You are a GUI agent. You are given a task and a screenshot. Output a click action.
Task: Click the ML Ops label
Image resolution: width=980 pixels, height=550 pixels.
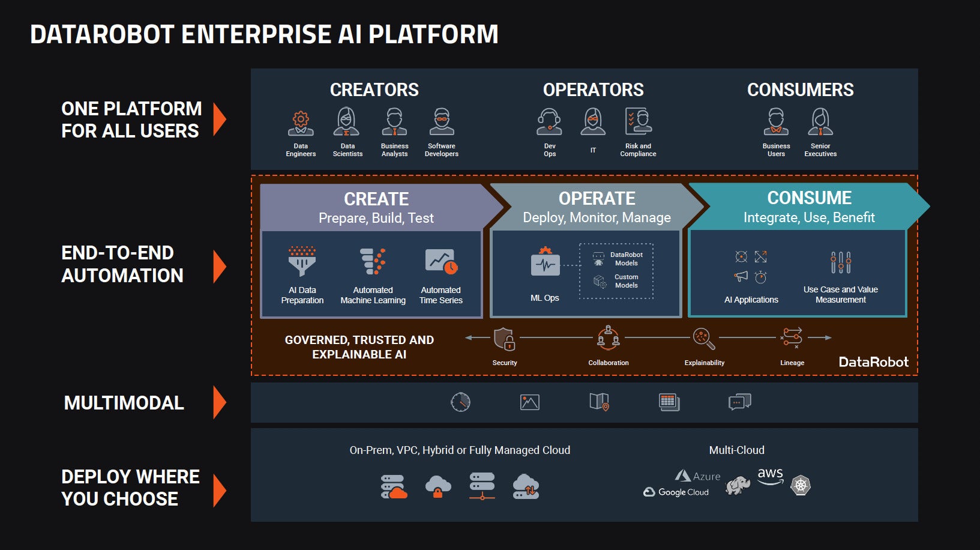coord(544,298)
